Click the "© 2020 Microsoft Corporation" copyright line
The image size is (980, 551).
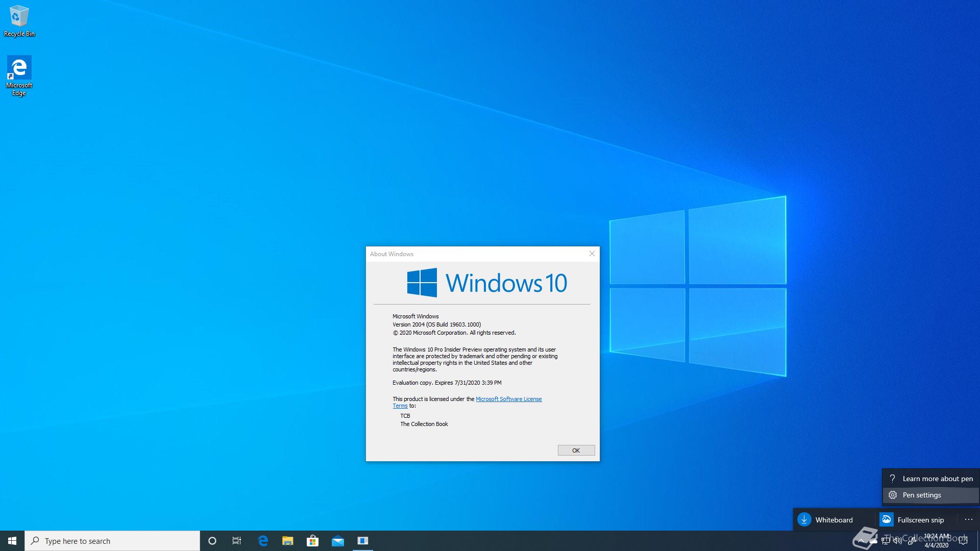pos(454,333)
